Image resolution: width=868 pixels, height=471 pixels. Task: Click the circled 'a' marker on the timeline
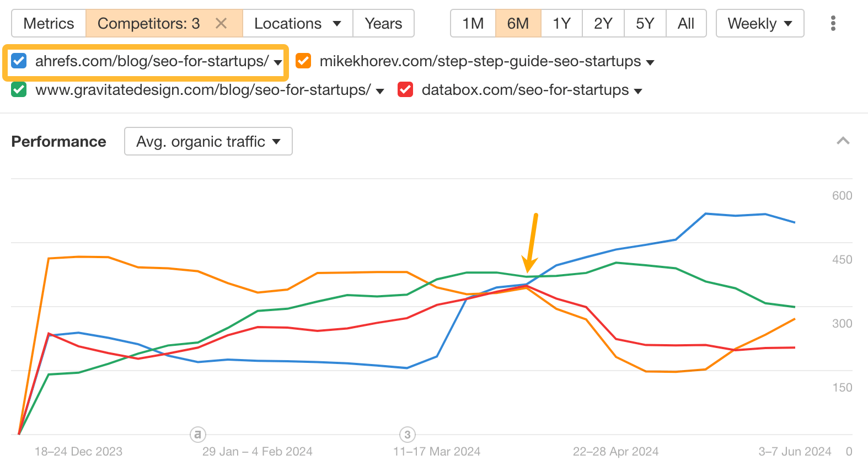click(197, 434)
